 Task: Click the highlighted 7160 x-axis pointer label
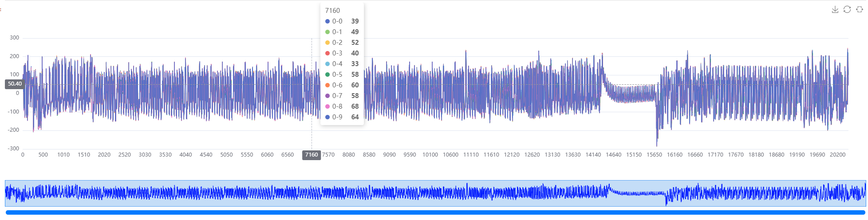(311, 155)
